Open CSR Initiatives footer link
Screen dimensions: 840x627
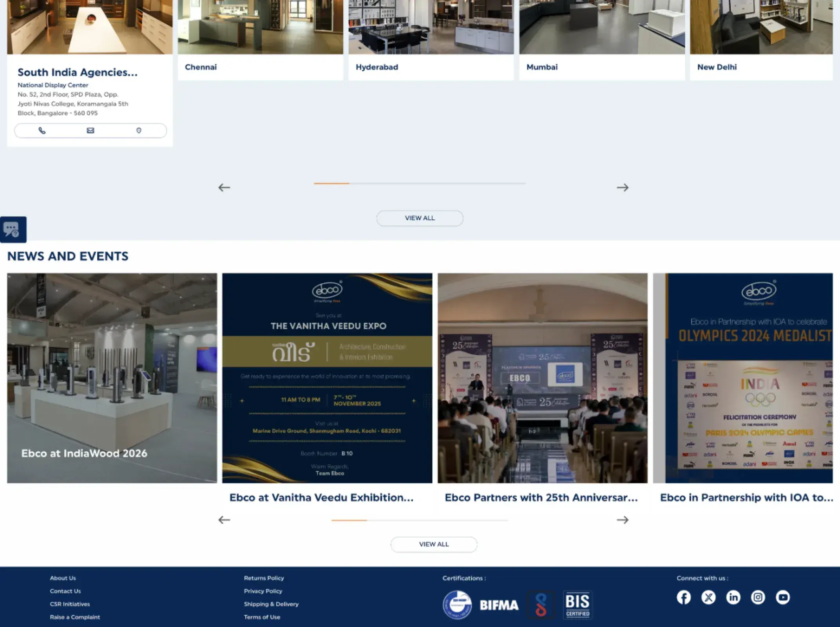(70, 604)
